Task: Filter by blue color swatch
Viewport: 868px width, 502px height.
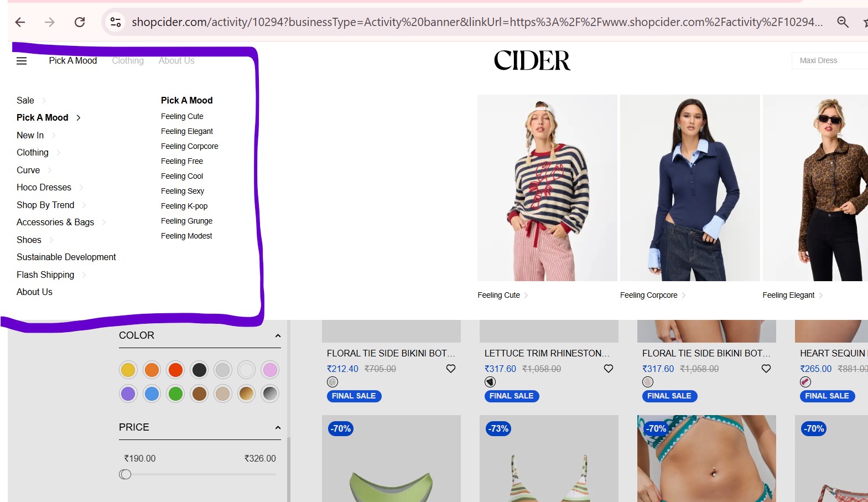Action: [152, 394]
